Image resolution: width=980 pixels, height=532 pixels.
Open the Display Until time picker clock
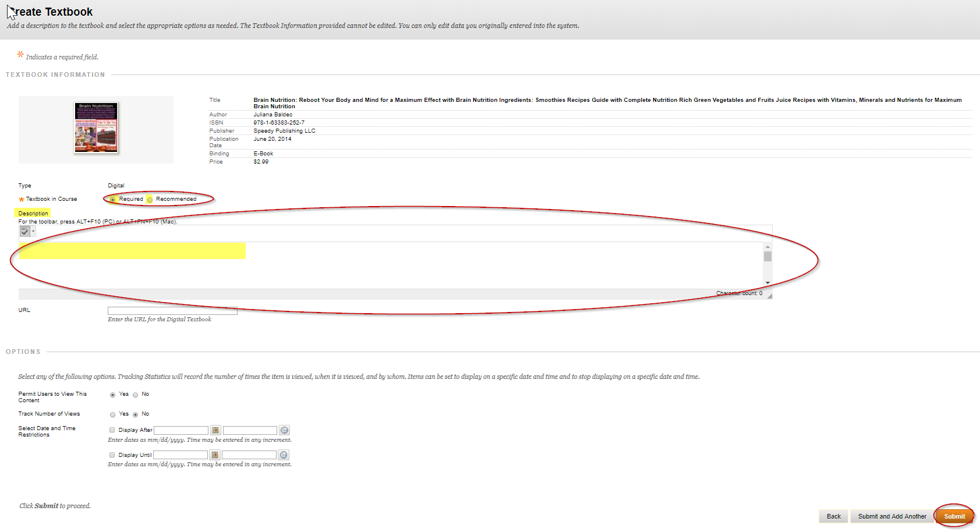pos(283,455)
